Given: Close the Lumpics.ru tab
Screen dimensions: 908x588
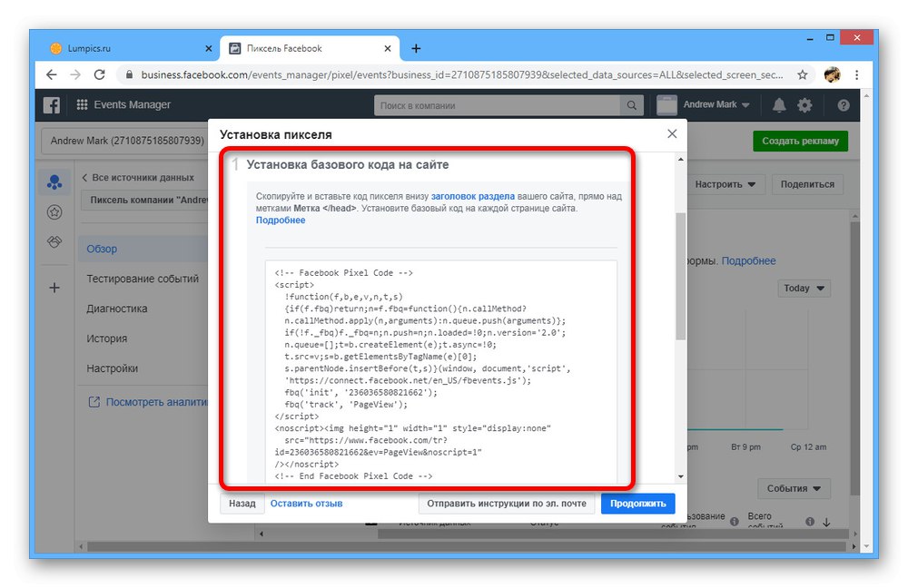Looking at the screenshot, I should [209, 49].
